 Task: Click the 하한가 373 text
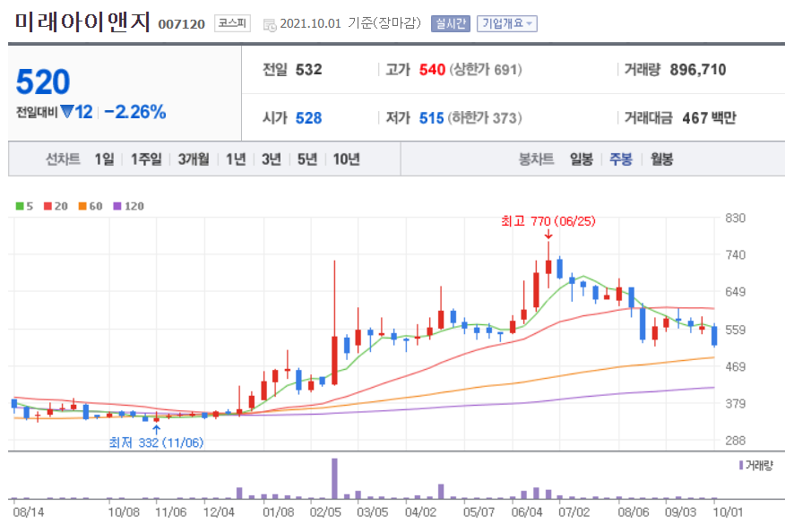click(x=485, y=118)
